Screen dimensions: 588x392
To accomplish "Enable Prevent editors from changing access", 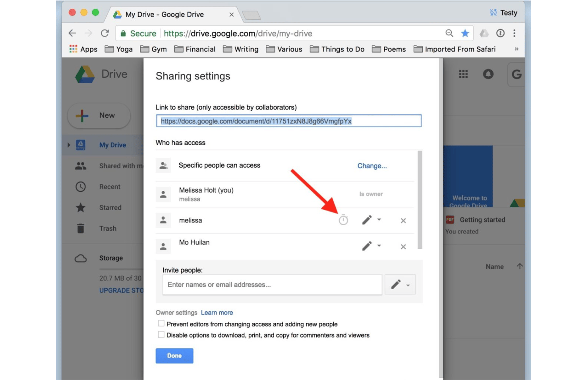I will pyautogui.click(x=161, y=323).
